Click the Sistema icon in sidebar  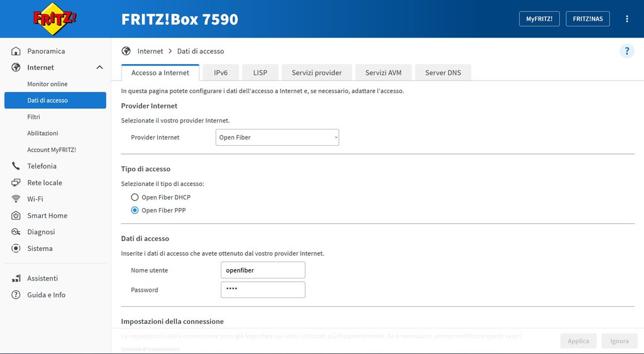point(16,248)
